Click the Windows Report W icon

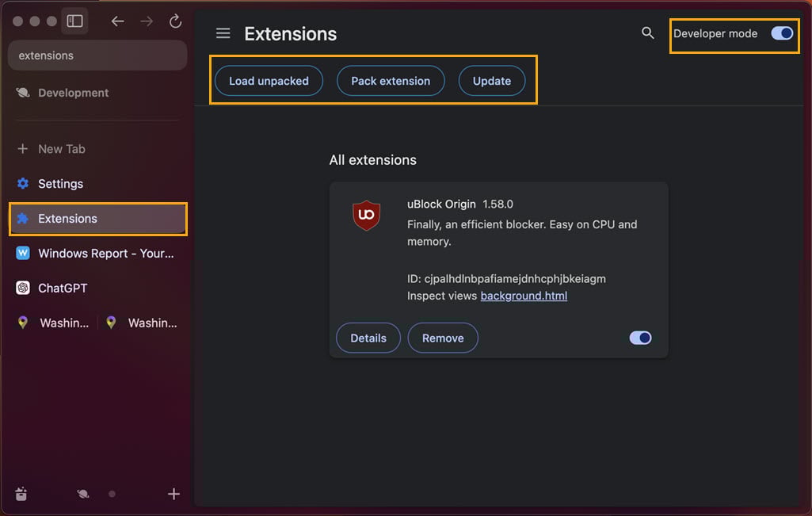point(23,253)
